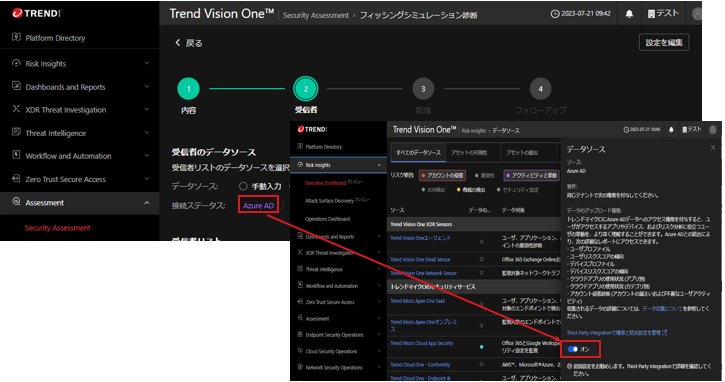Click the 設定を編集 button

(664, 43)
